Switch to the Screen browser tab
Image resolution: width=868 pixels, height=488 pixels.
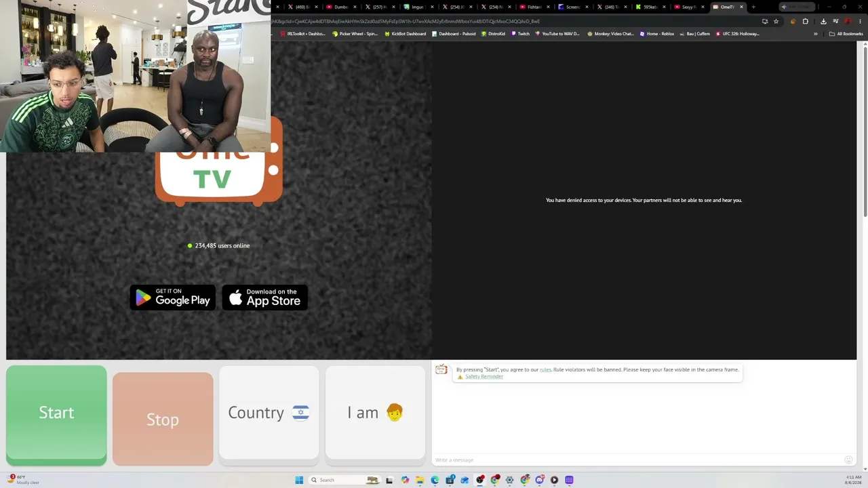point(572,7)
